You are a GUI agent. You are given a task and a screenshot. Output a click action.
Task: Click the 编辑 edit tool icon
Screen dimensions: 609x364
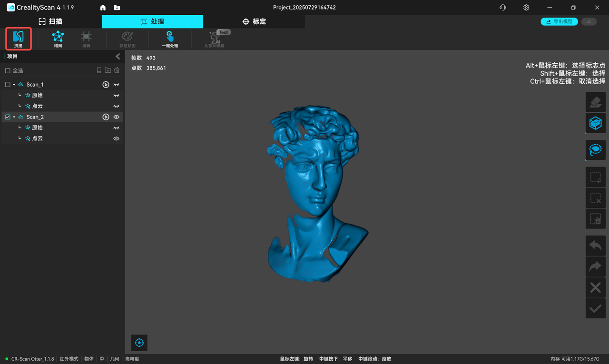click(86, 39)
